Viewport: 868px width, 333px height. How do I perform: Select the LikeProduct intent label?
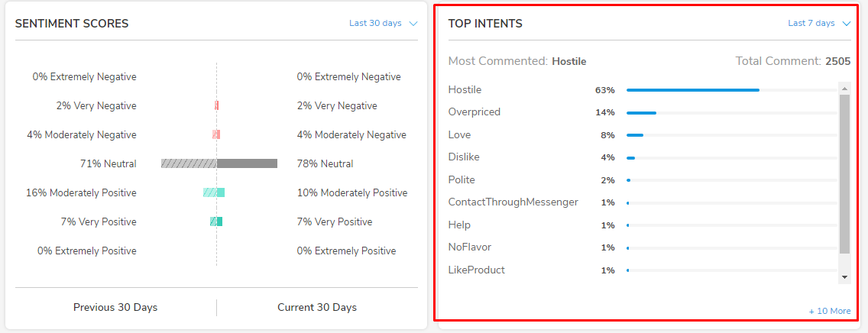click(x=476, y=270)
